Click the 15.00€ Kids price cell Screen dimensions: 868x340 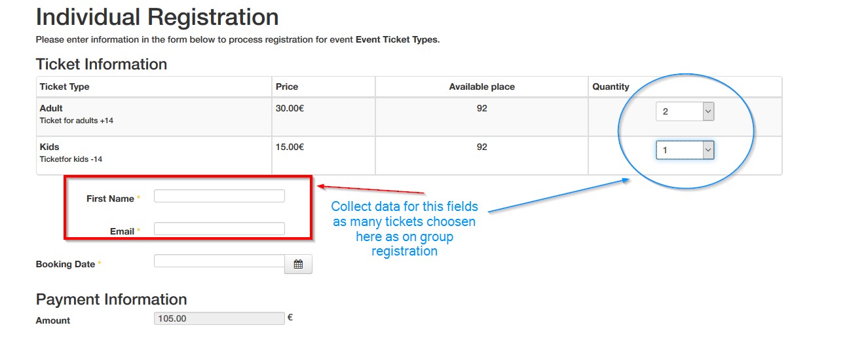290,147
